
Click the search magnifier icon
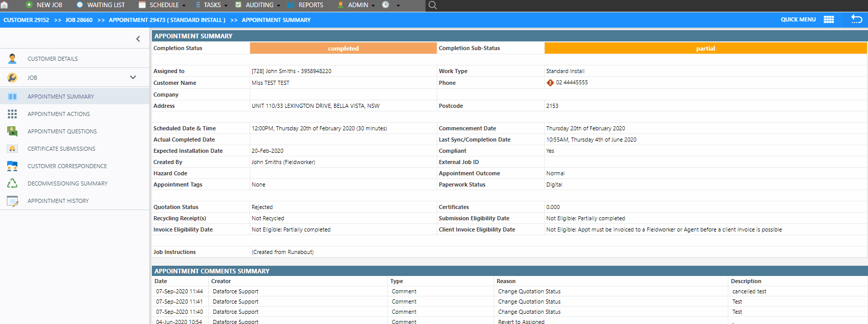tap(432, 5)
